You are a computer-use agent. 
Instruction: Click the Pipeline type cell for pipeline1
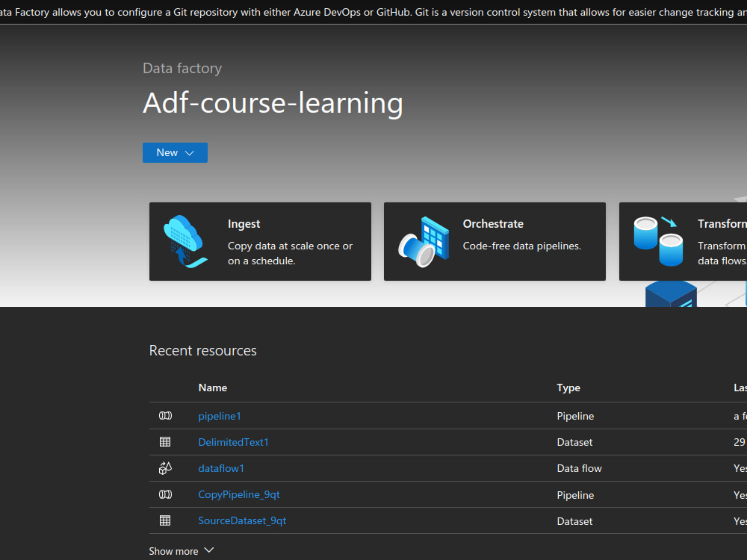(575, 416)
